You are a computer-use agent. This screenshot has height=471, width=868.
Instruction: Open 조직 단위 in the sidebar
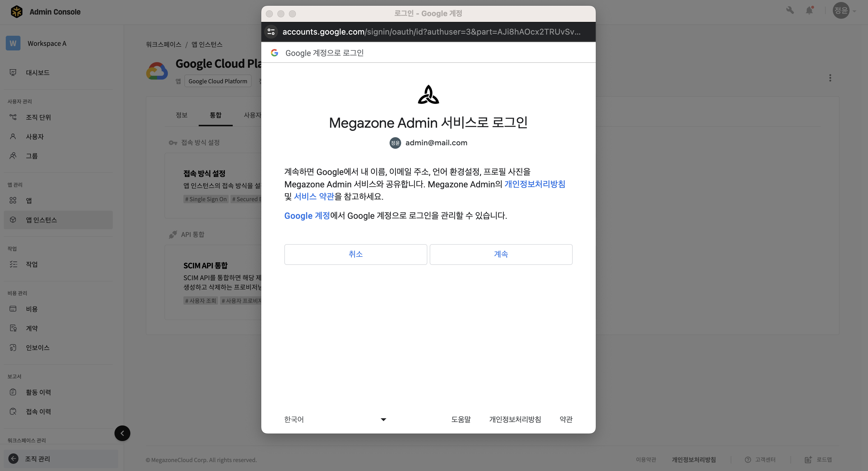coord(58,117)
